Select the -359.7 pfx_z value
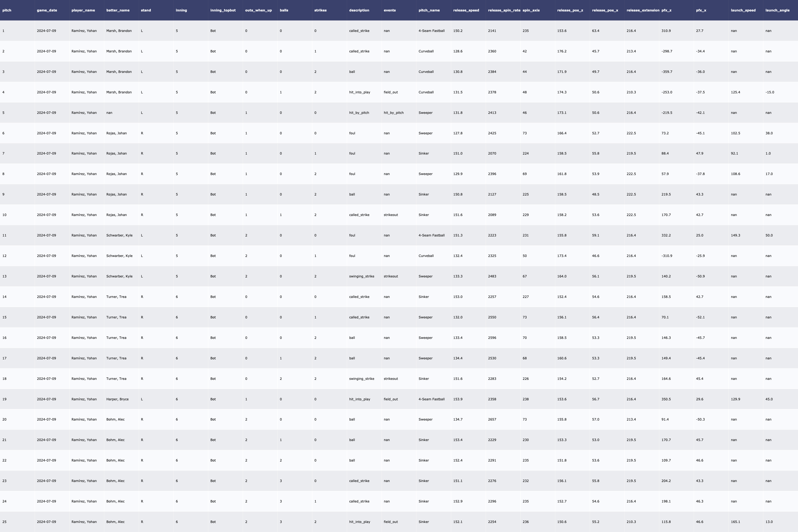This screenshot has width=798, height=532. click(x=666, y=72)
